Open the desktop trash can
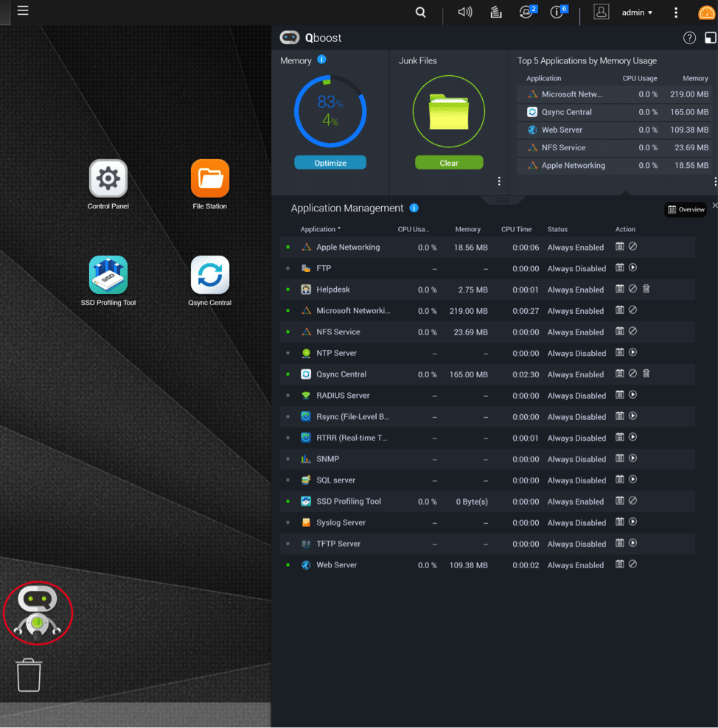Screen dimensions: 718x728 (x=29, y=675)
